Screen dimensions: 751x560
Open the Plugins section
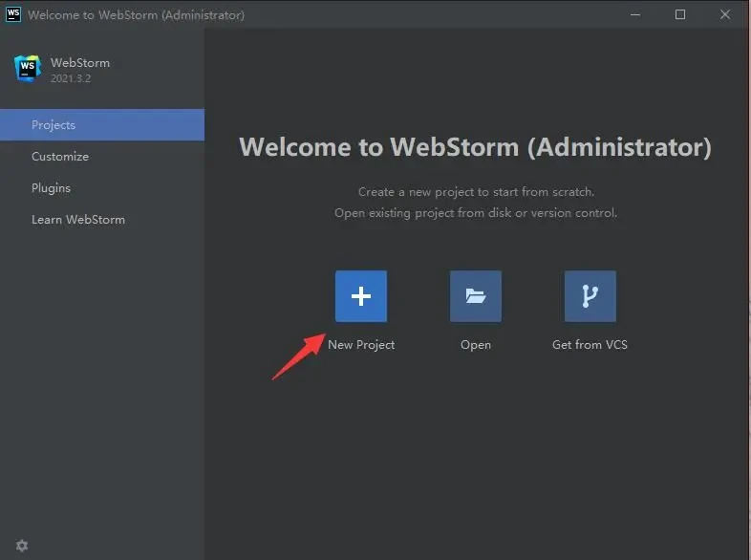click(51, 188)
